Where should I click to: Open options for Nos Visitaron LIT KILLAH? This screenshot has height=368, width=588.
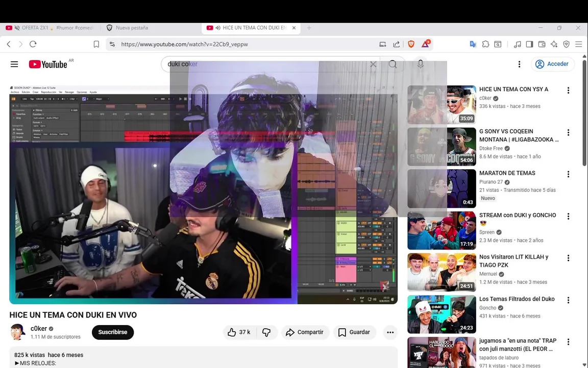click(x=568, y=258)
